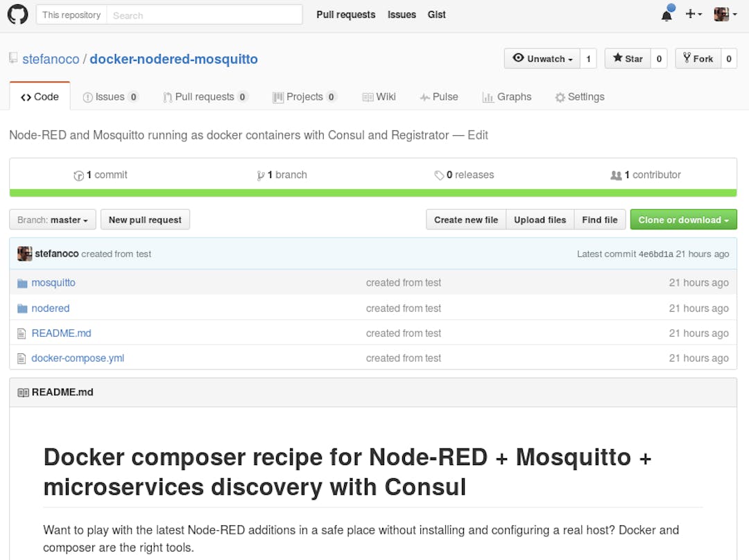Open the notifications bell

[666, 15]
